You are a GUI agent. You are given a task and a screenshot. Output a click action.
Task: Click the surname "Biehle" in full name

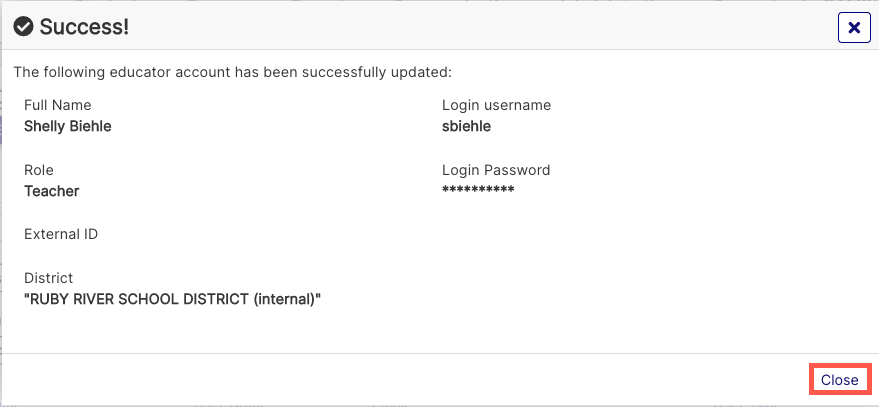[x=88, y=126]
